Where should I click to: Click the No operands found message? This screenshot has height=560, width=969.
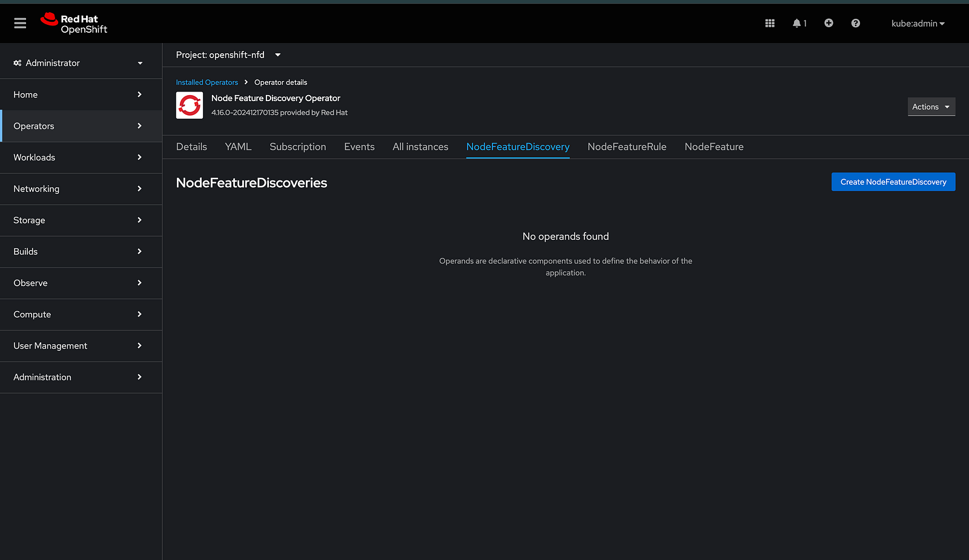566,237
